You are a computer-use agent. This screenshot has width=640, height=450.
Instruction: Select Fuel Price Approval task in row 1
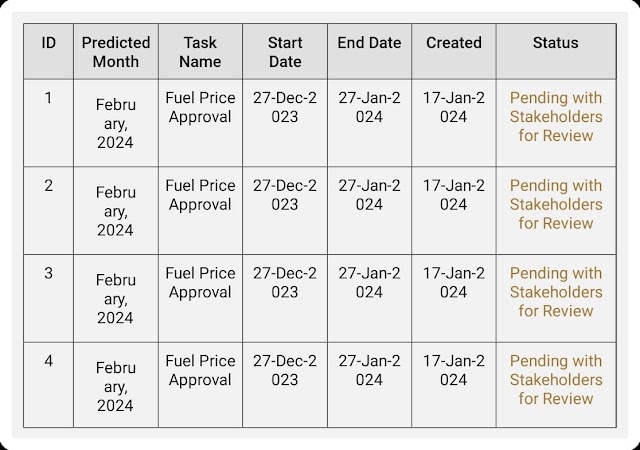click(200, 107)
